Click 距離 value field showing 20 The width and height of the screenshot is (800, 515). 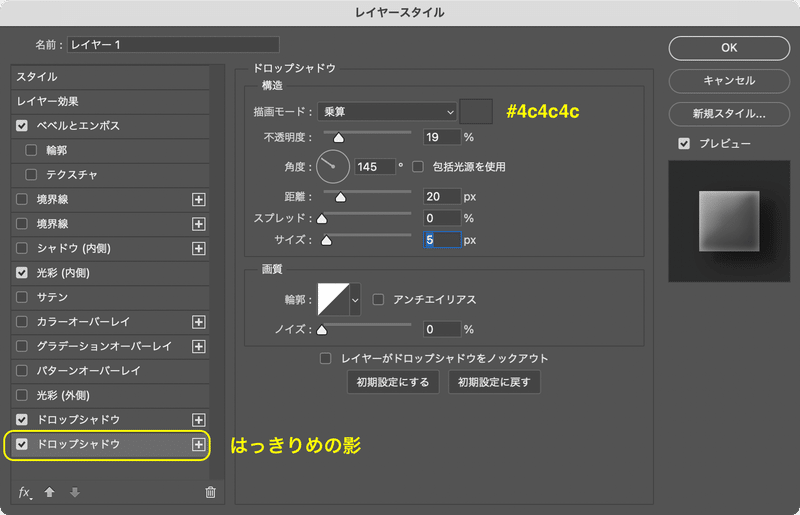pos(442,197)
